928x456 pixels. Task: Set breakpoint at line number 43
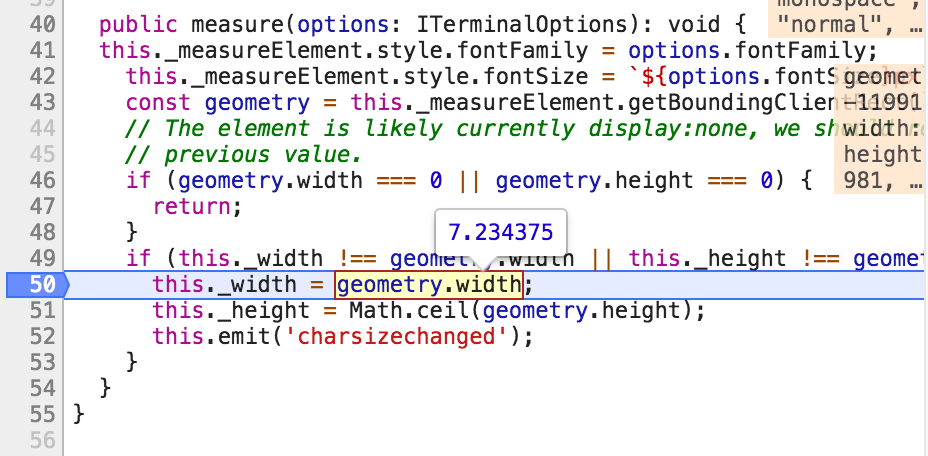(41, 103)
